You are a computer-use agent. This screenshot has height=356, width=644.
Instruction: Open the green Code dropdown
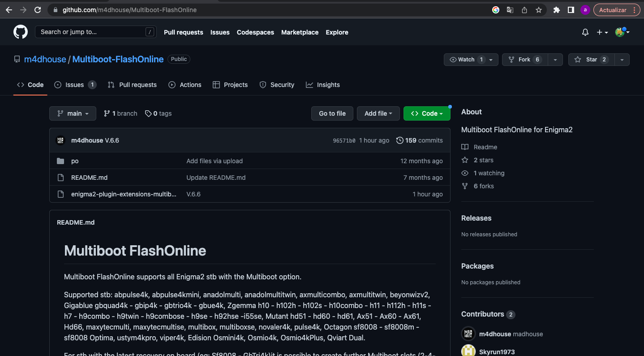pyautogui.click(x=426, y=113)
